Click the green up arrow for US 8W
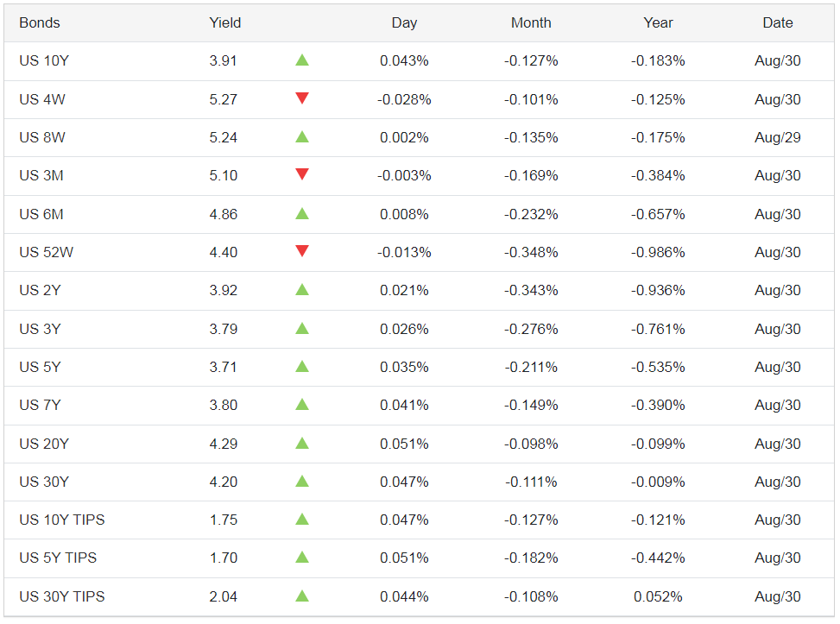Screen dimensions: 840x624 pyautogui.click(x=301, y=136)
